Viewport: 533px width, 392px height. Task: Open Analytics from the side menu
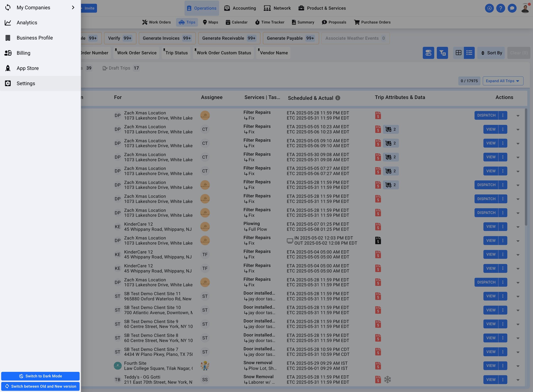pyautogui.click(x=27, y=23)
